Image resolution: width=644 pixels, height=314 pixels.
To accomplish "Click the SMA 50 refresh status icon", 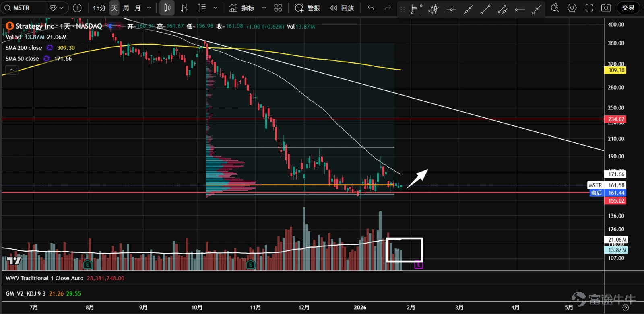I will 47,59.
